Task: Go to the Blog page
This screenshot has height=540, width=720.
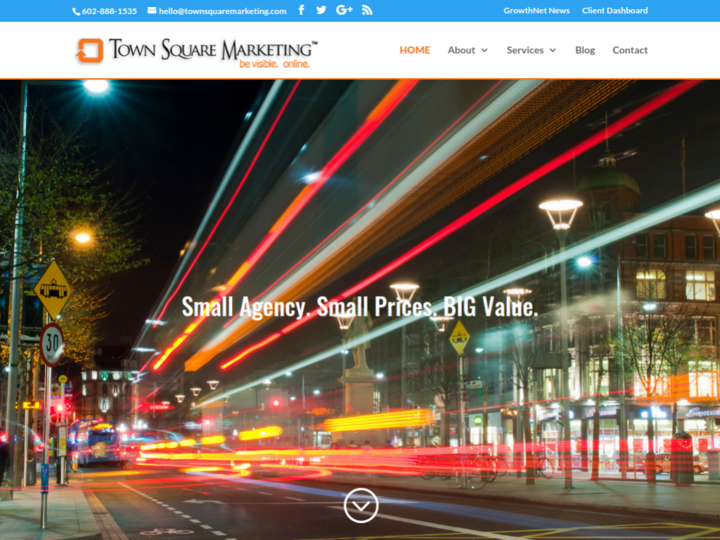Action: point(585,50)
